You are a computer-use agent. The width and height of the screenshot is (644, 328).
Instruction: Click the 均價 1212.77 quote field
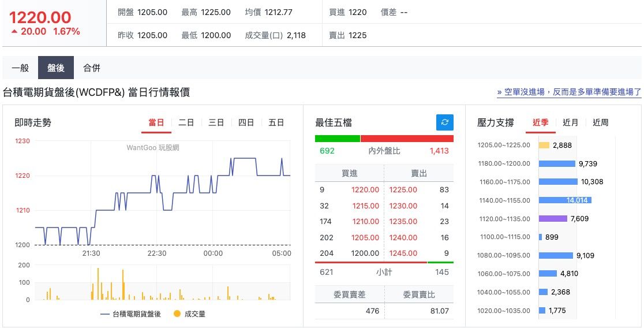coord(268,12)
